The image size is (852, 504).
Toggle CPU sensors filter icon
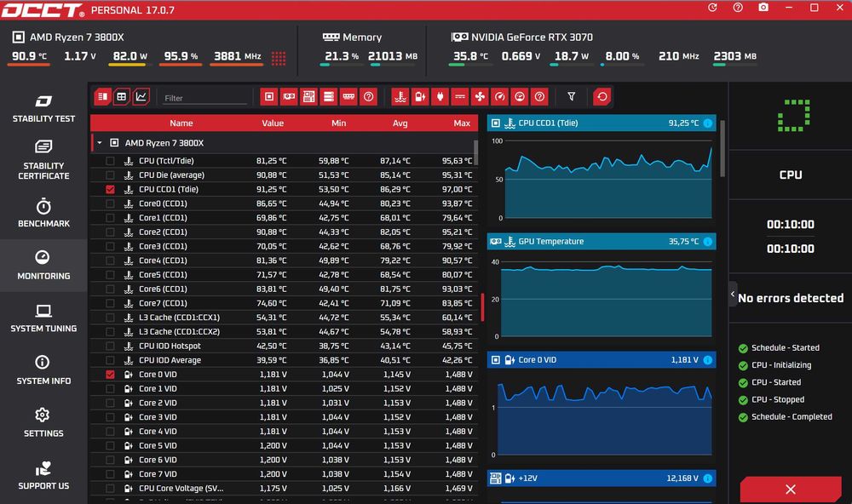click(x=269, y=97)
